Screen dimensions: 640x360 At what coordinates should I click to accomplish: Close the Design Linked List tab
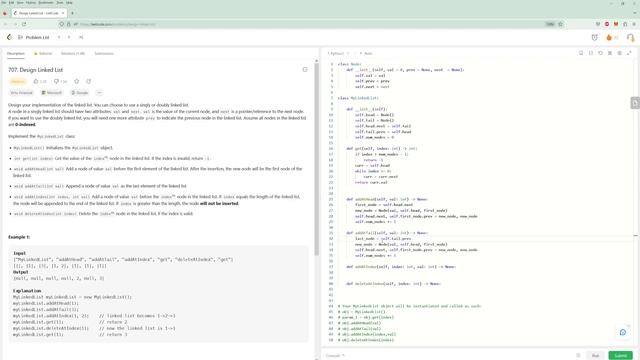tap(63, 13)
